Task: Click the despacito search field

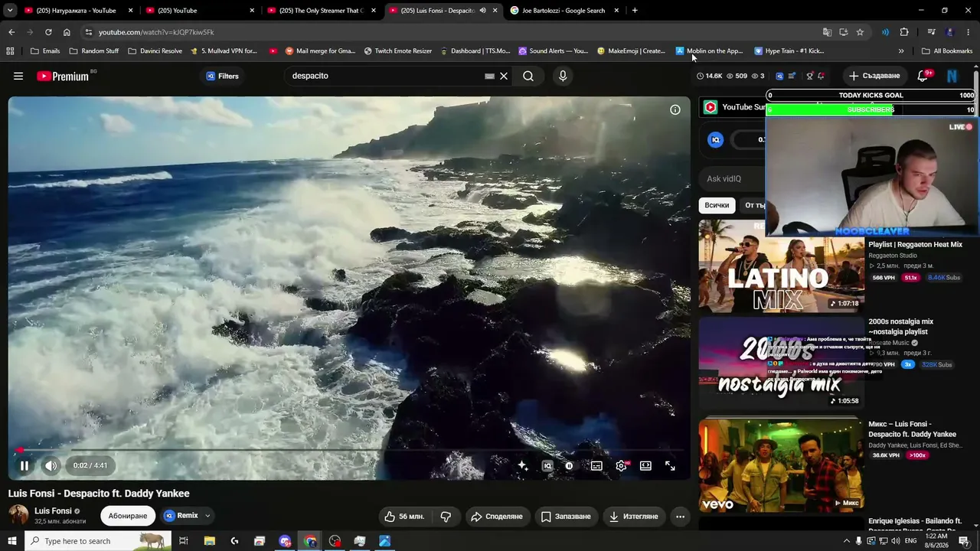Action: [x=385, y=76]
